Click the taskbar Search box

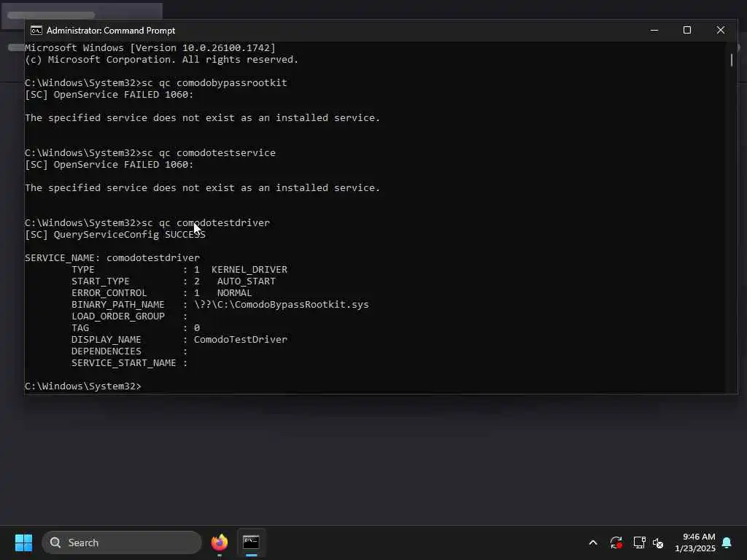coord(122,542)
